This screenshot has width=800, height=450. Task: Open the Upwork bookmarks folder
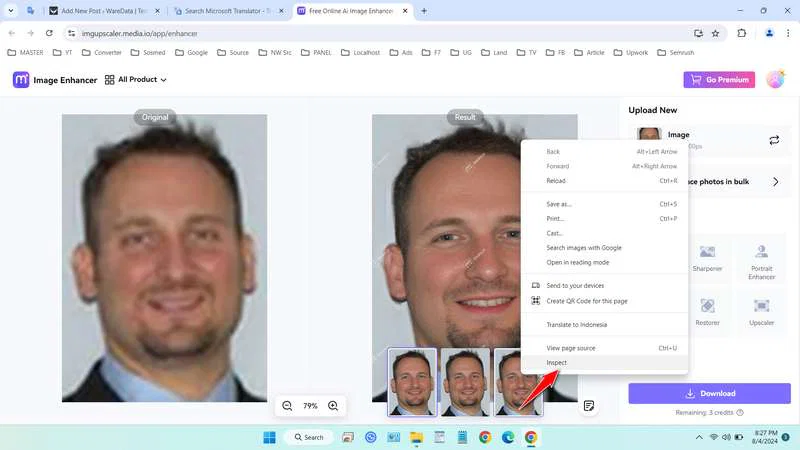631,53
